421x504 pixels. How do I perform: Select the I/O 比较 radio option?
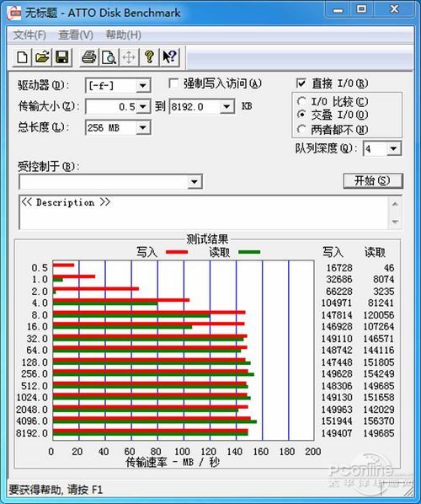(301, 102)
